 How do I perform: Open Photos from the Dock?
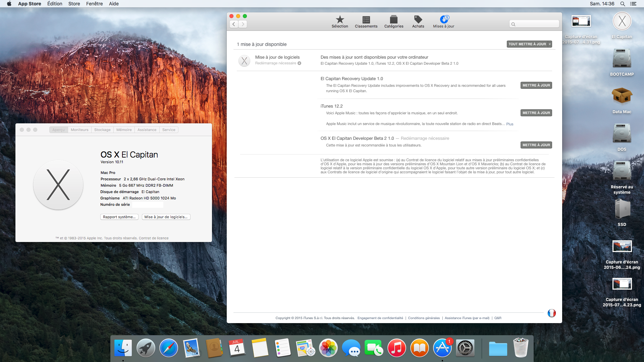328,348
